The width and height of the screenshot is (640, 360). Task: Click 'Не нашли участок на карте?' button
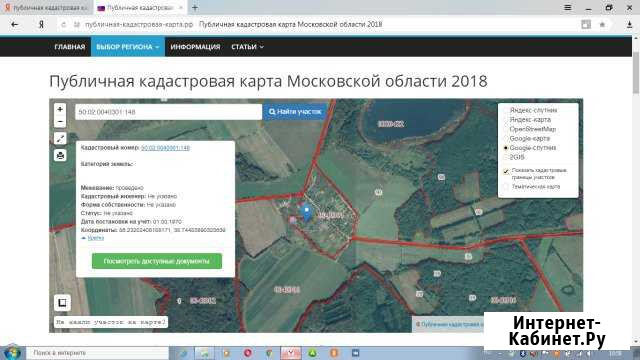pyautogui.click(x=111, y=322)
